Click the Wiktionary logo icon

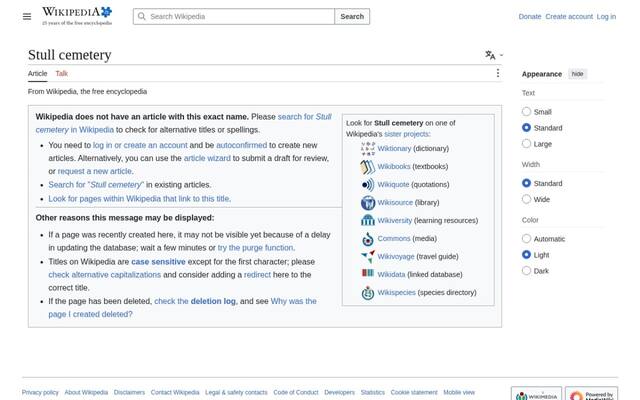368,149
